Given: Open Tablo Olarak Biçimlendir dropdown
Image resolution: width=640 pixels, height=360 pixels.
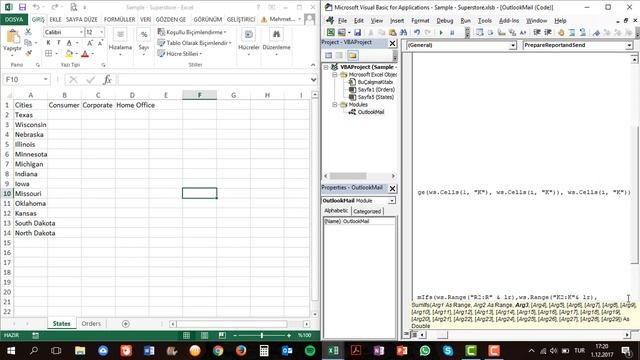Looking at the screenshot, I should pyautogui.click(x=194, y=42).
